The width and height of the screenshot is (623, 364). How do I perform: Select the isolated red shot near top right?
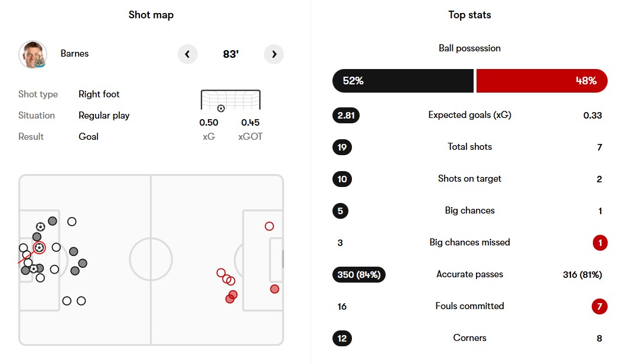[x=269, y=226]
